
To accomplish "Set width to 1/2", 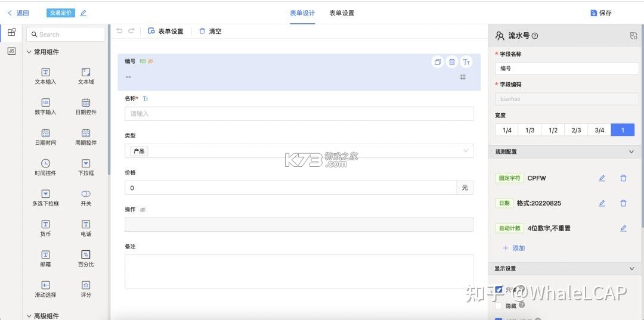I will [x=553, y=130].
